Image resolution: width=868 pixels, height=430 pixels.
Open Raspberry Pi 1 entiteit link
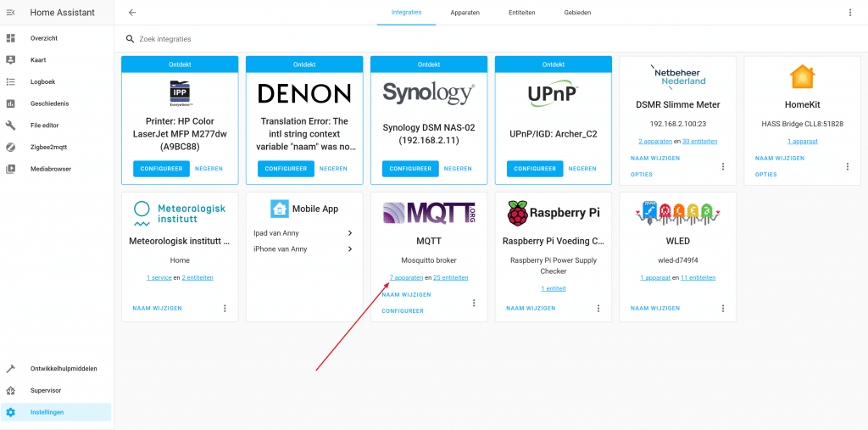tap(554, 288)
